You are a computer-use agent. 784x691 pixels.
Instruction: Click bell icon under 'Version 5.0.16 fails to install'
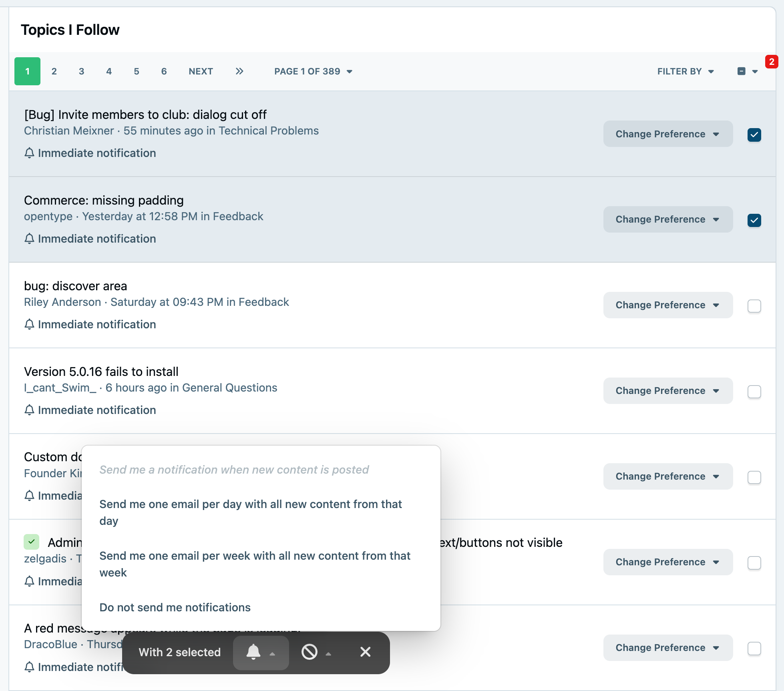(29, 410)
